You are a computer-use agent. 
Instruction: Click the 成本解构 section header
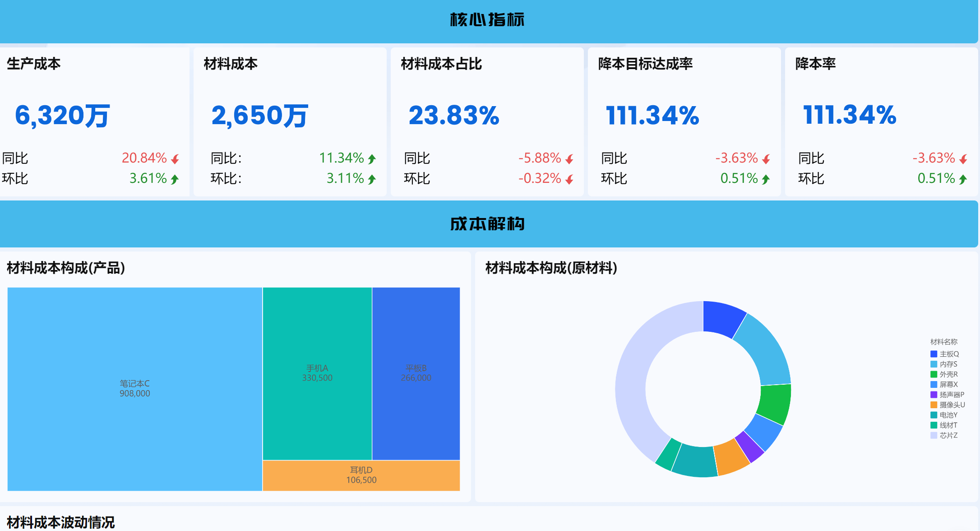coord(487,224)
